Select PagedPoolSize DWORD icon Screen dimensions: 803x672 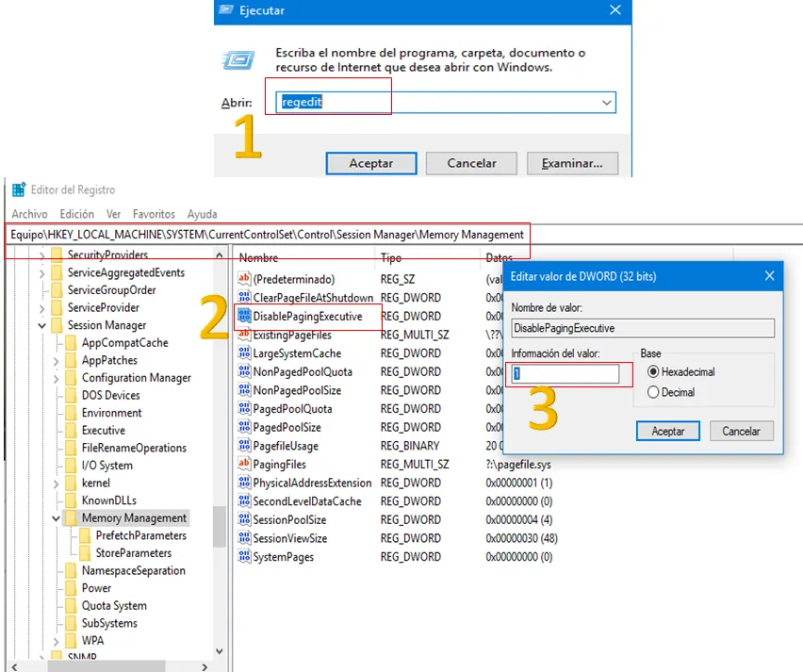click(x=244, y=427)
